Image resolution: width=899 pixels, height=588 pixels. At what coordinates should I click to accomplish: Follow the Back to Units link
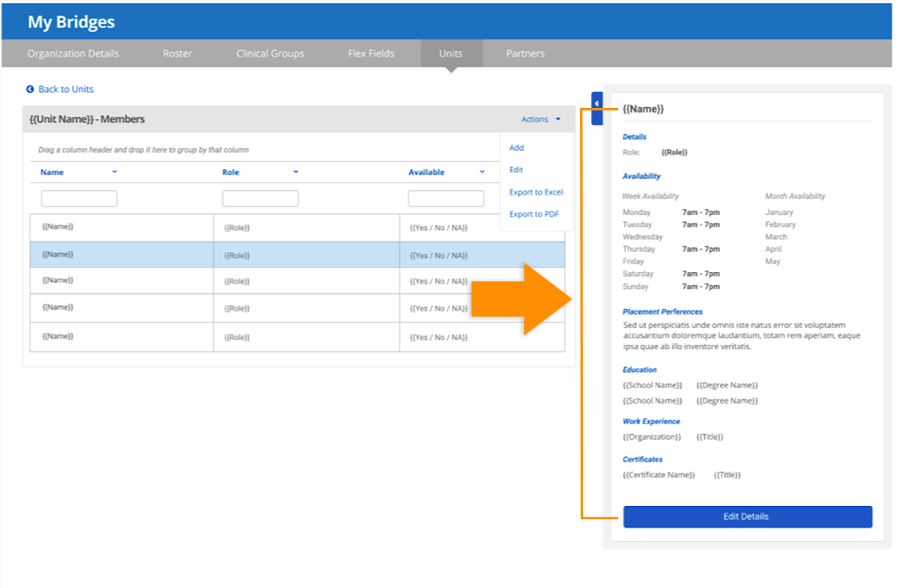(x=66, y=89)
